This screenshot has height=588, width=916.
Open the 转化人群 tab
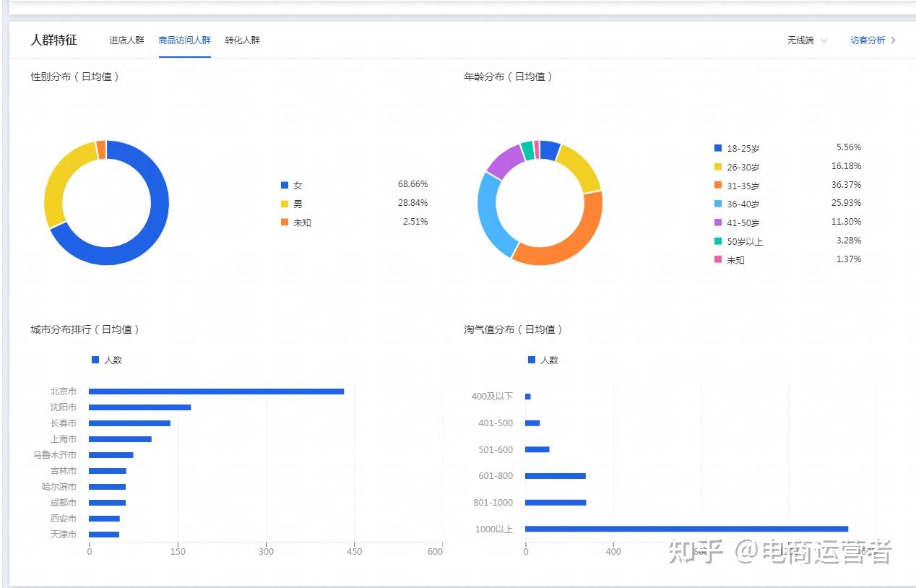point(242,40)
